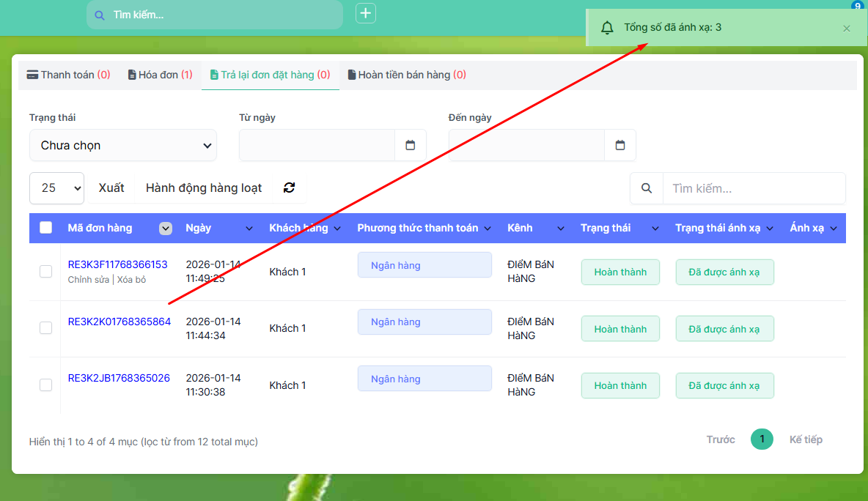Switch to the Hóa đơn tab
Viewport: 868px width, 501px height.
[x=160, y=75]
